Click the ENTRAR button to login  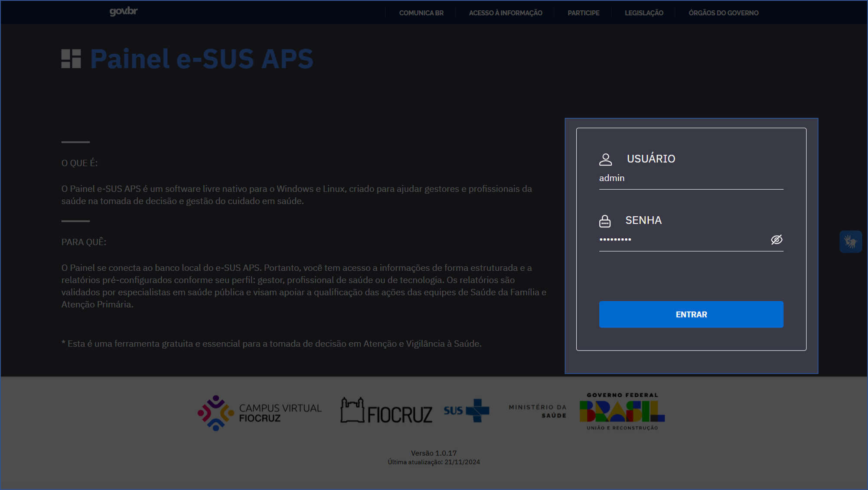[x=691, y=315]
